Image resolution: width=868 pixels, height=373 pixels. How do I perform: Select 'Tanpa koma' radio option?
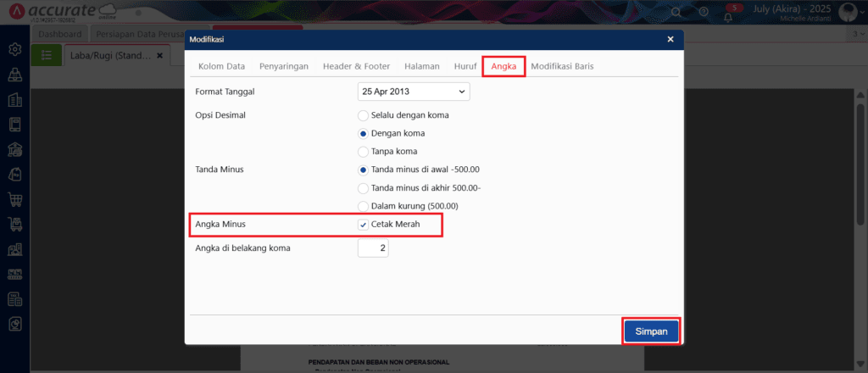pyautogui.click(x=363, y=151)
